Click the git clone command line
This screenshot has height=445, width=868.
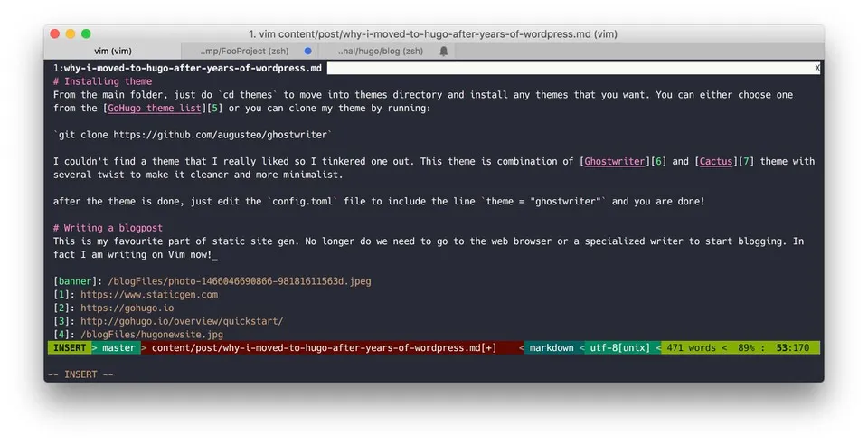193,135
